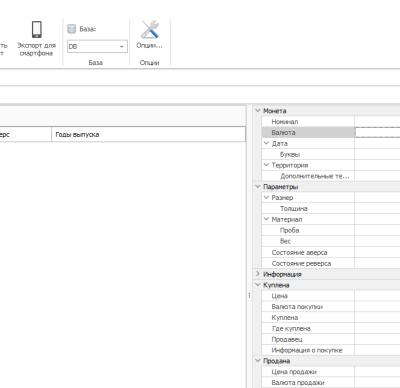Collapse the Материал property row
Image resolution: width=400 pixels, height=388 pixels.
pos(266,219)
